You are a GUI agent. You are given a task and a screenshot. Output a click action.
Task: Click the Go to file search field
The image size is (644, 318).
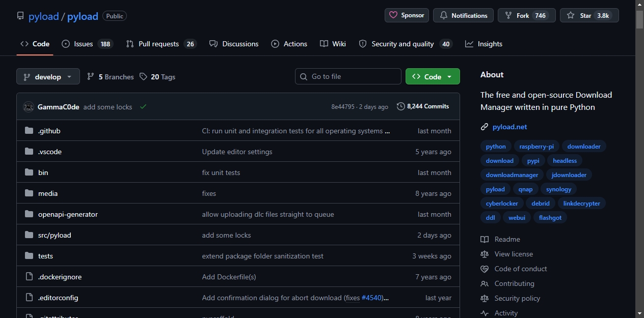tap(348, 76)
